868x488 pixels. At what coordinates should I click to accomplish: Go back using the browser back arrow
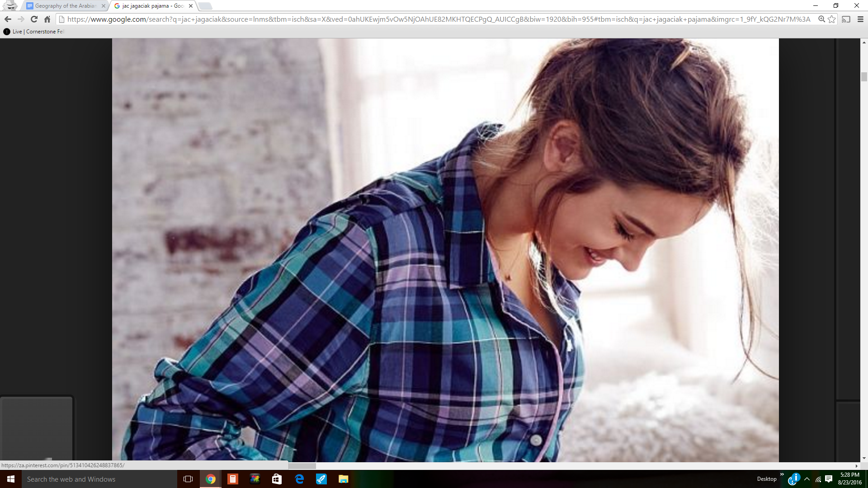coord(8,19)
